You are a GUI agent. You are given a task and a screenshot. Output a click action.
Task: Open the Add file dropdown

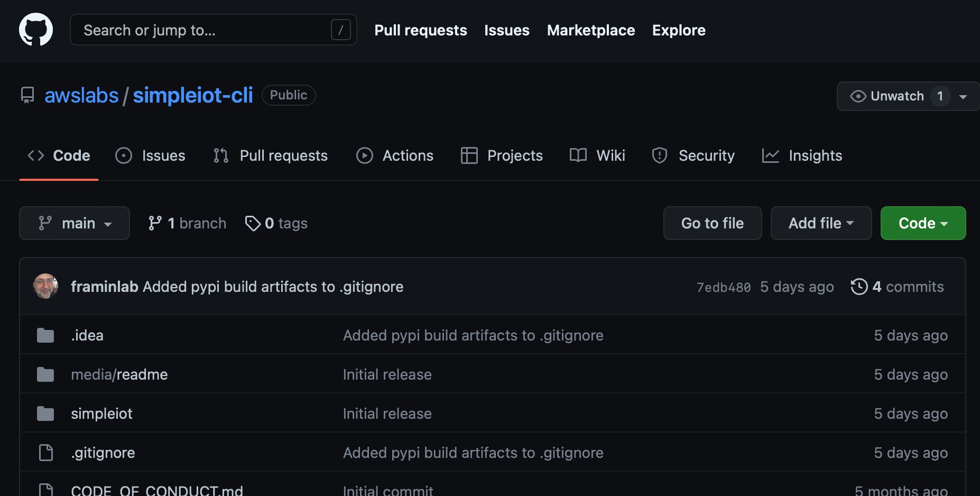pos(820,223)
